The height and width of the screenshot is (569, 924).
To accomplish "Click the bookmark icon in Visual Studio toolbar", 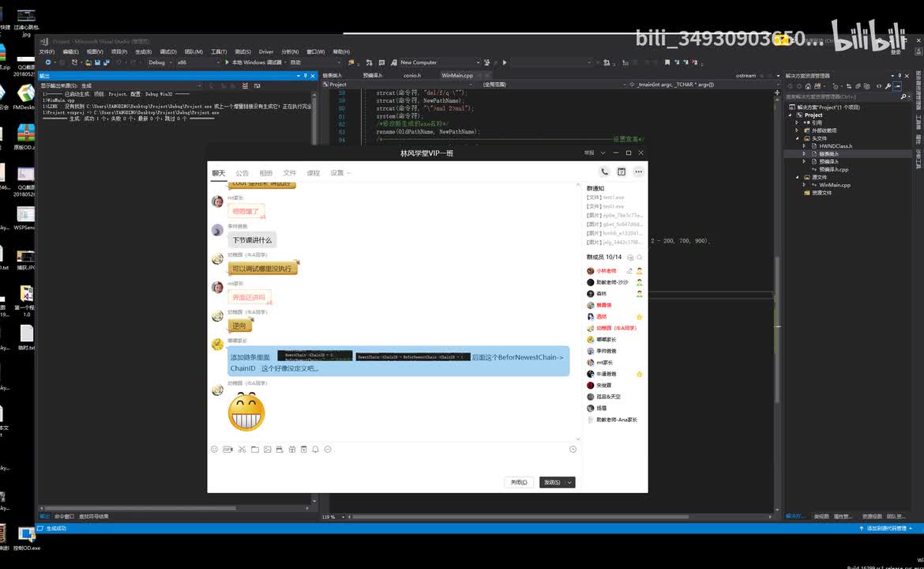I will click(x=667, y=62).
